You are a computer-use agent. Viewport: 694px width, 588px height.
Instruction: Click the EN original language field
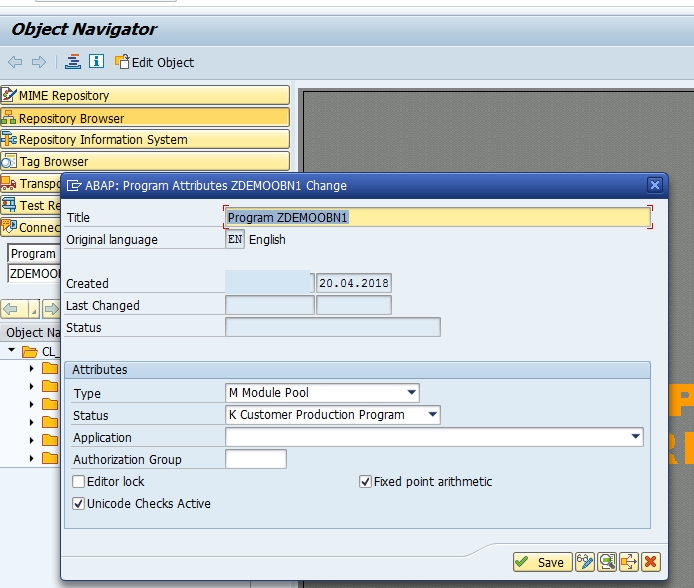point(235,239)
